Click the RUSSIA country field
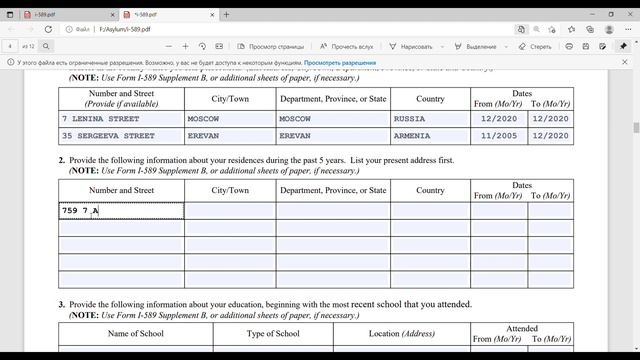640x360 pixels. tap(430, 119)
